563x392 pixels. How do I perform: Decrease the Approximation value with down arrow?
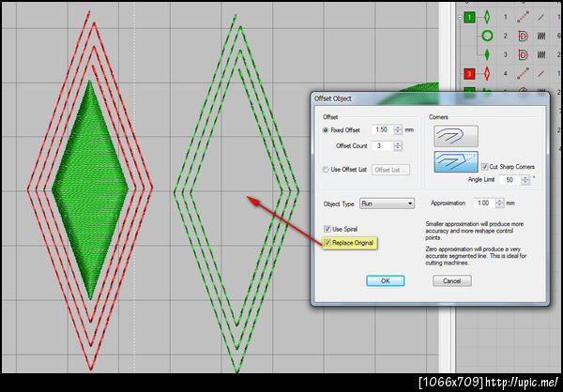[x=499, y=205]
